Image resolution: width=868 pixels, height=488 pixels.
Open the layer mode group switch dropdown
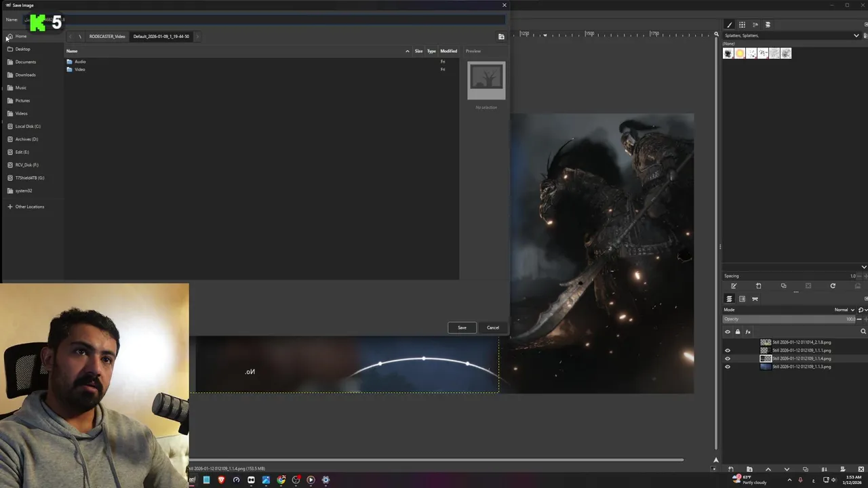click(x=863, y=310)
